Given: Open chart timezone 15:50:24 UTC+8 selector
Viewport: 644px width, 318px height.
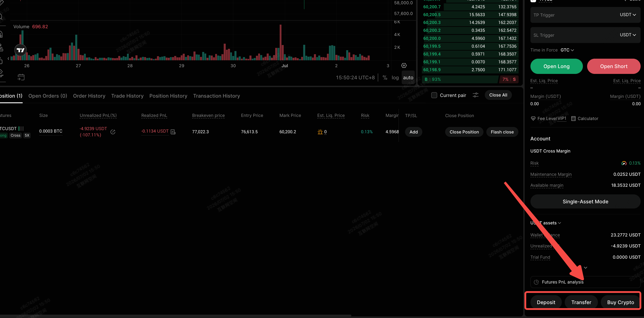Looking at the screenshot, I should click(x=355, y=78).
